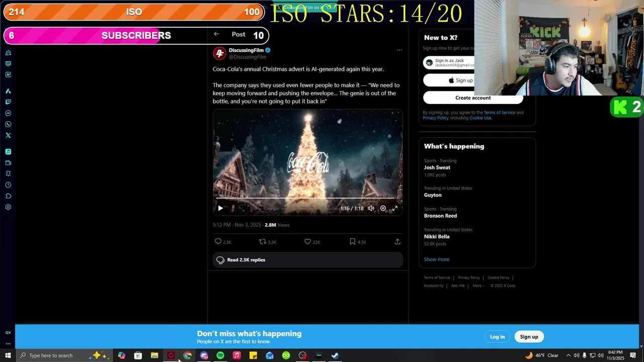Viewport: 644px width, 362px height.
Task: Open Twitch in the Opera GX sidebar
Action: (x=8, y=102)
